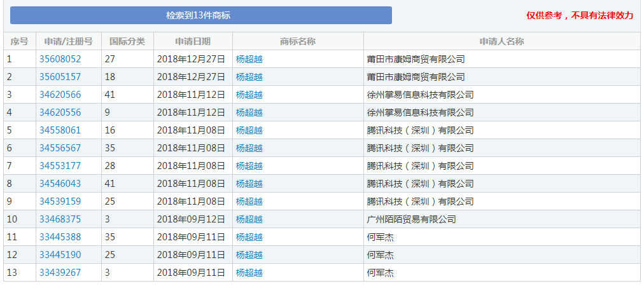
Task: Click the 申请日期 column header
Action: point(193,41)
